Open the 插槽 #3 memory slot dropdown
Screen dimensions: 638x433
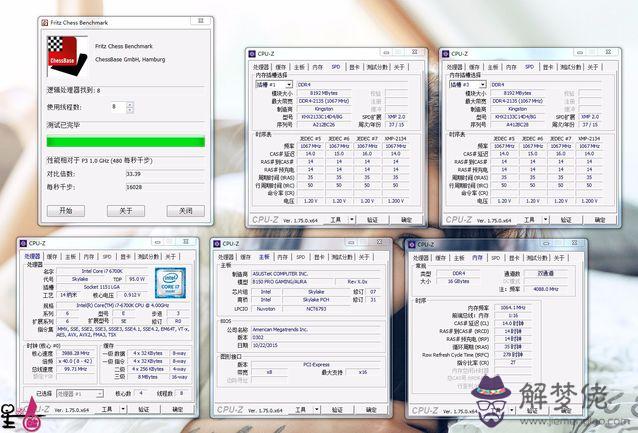[480, 85]
